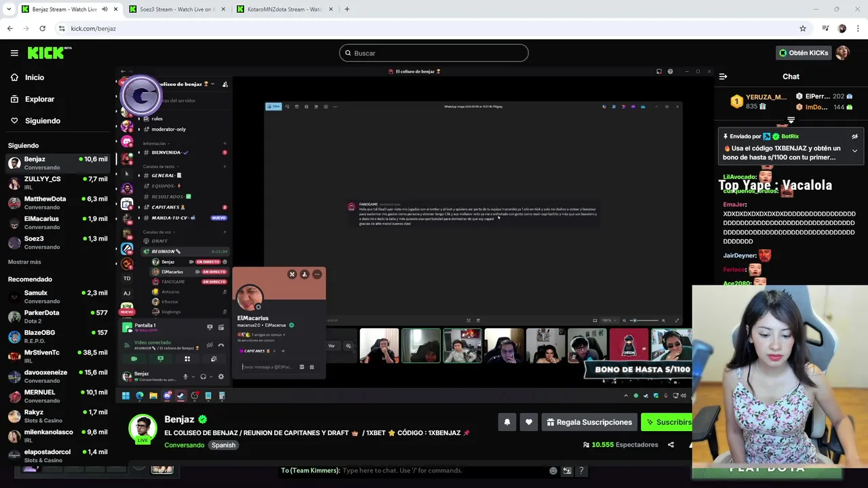Click the Suscribirse button
Image resolution: width=868 pixels, height=488 pixels.
coord(667,422)
